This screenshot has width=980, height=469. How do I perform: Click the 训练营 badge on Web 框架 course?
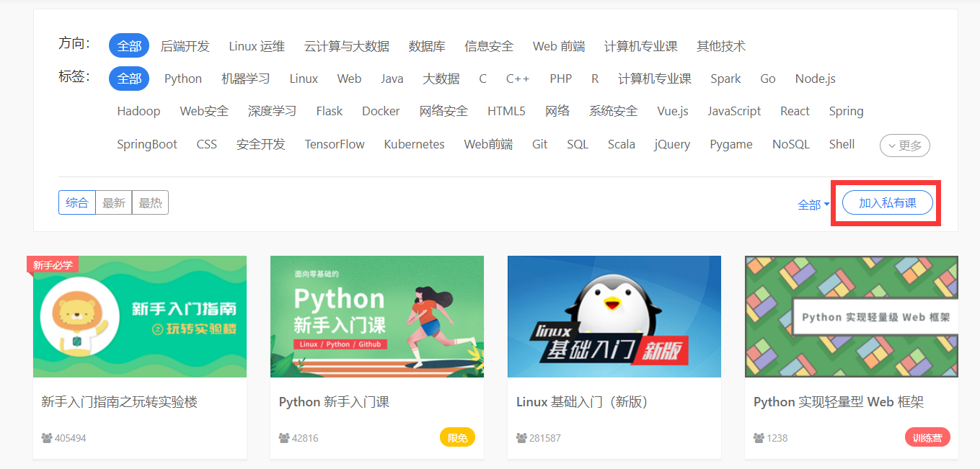[x=927, y=437]
